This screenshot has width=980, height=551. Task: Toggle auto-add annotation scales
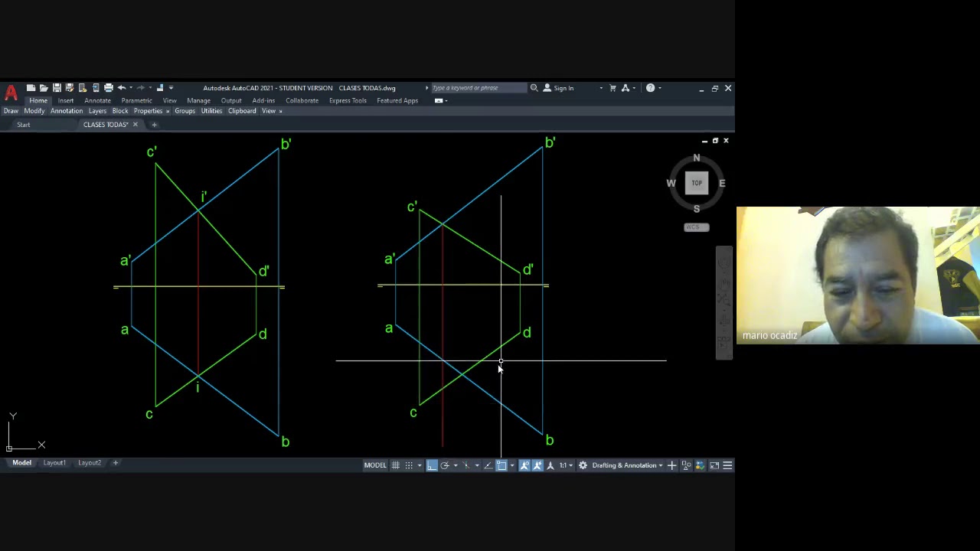[x=537, y=465]
